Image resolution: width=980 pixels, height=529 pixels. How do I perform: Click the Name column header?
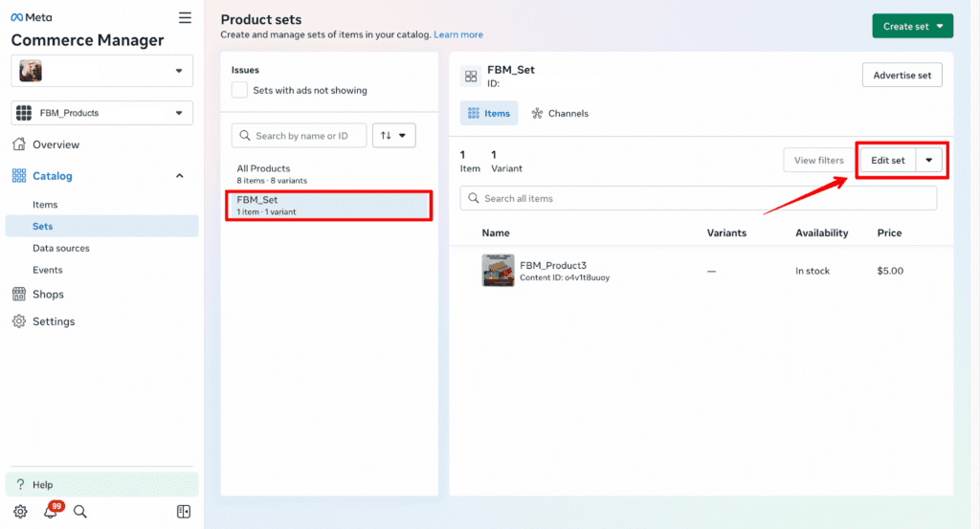(496, 233)
